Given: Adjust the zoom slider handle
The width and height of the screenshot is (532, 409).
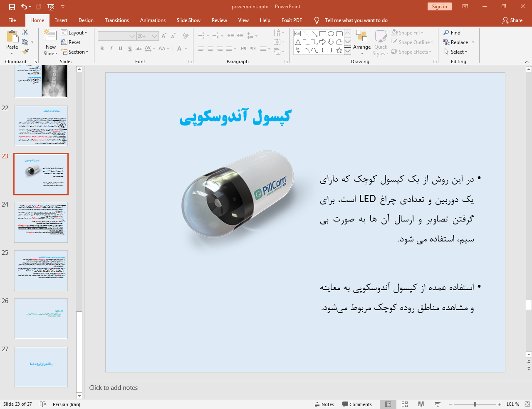Looking at the screenshot, I should [x=475, y=404].
